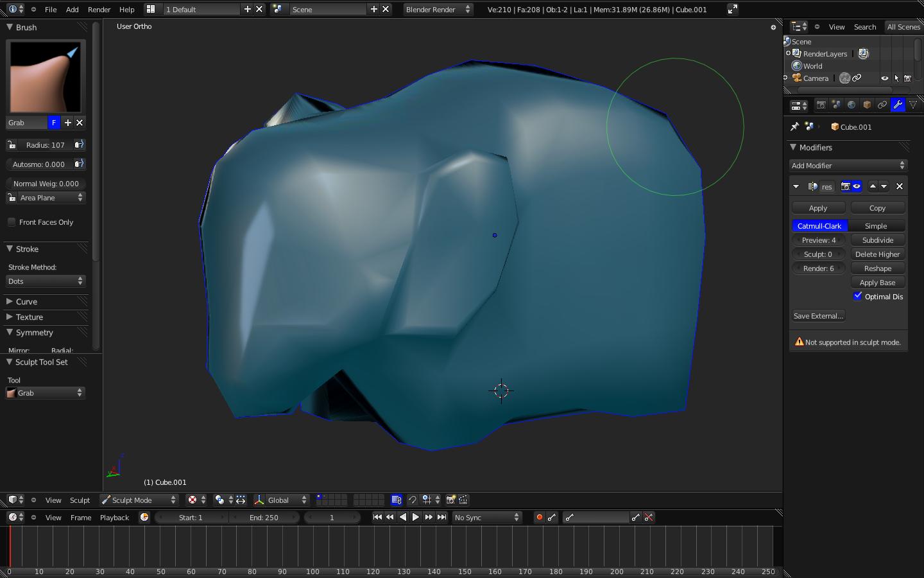This screenshot has width=924, height=578.
Task: Jump to the last timeline frame
Action: tap(441, 517)
